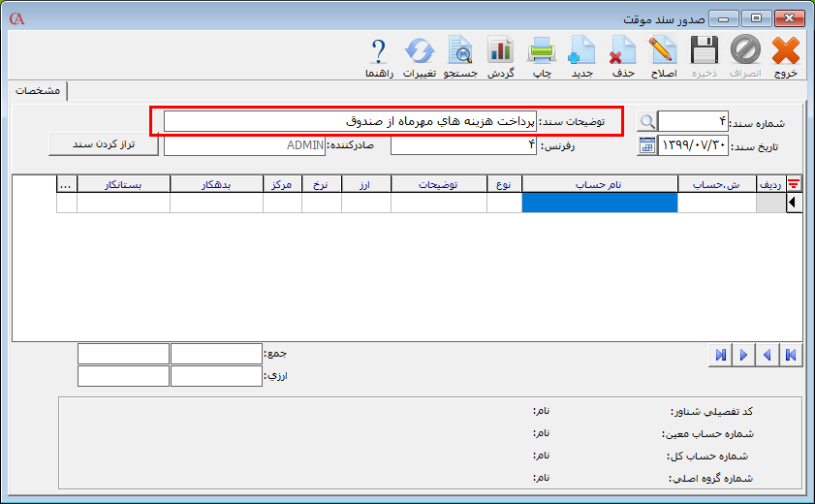Click the red filter icon in grid corner
This screenshot has height=504, width=815.
[x=794, y=184]
